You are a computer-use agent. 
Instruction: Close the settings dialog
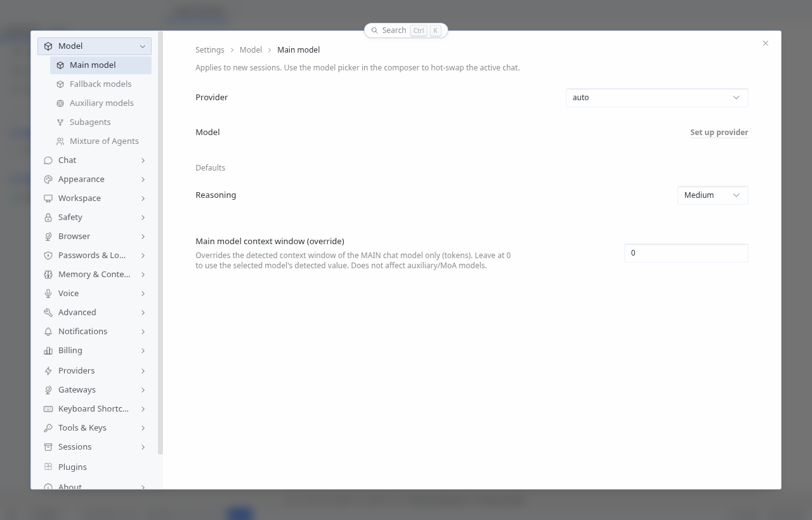pos(766,44)
